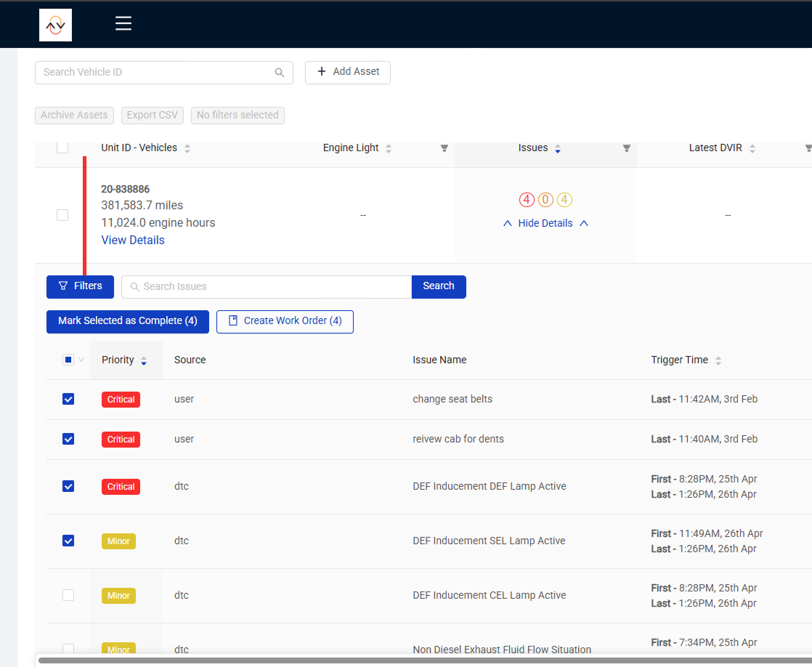Image resolution: width=812 pixels, height=667 pixels.
Task: Tick checkbox for vehicle 20-838886
Action: [x=62, y=215]
